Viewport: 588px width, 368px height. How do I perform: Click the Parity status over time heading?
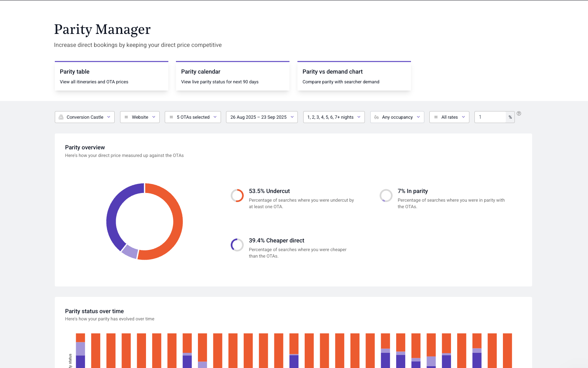click(94, 311)
